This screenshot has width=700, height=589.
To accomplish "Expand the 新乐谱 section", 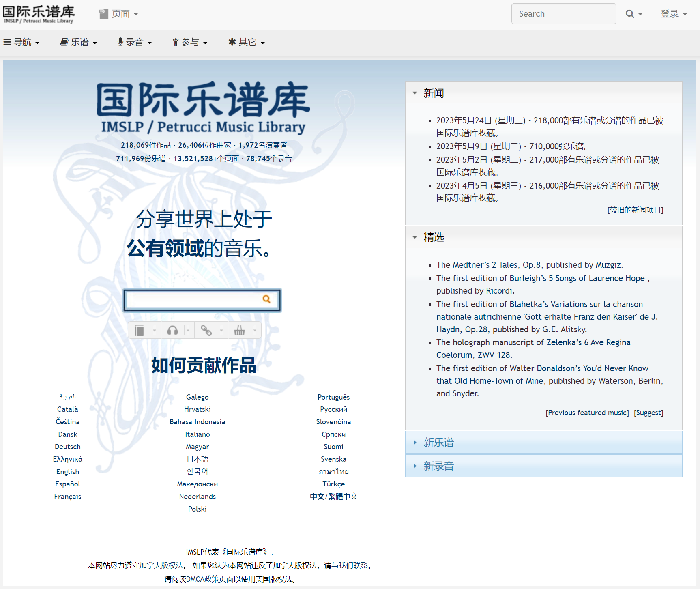I will [543, 442].
